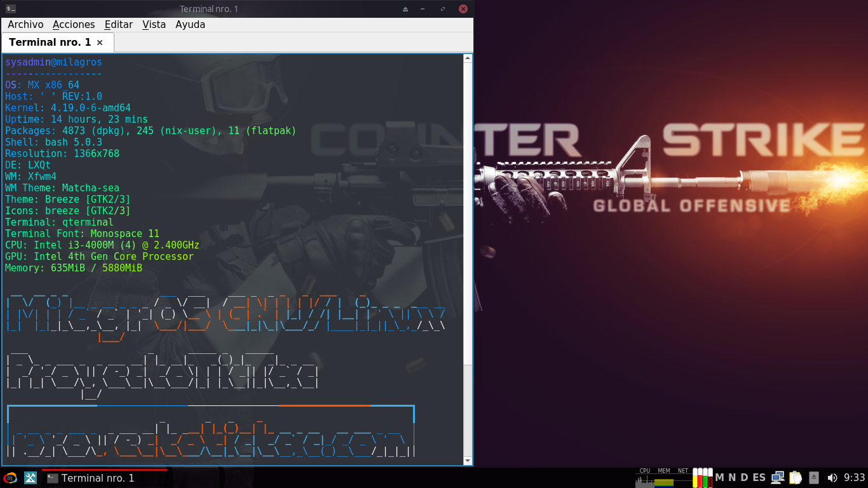
Task: Click the sensor temperature bars in panel
Action: (x=702, y=478)
